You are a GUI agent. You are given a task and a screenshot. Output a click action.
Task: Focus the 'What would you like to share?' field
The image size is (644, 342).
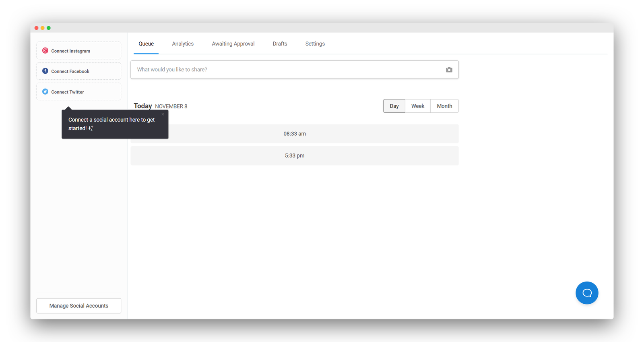coord(295,70)
